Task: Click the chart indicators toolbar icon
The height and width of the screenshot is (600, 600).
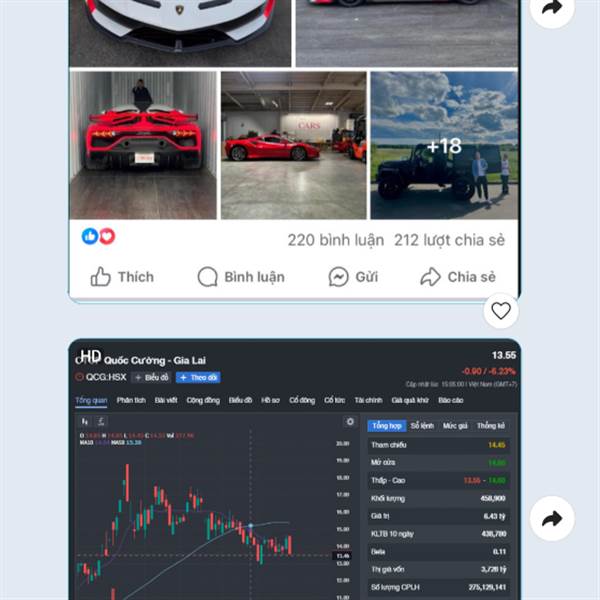Action: [x=101, y=422]
